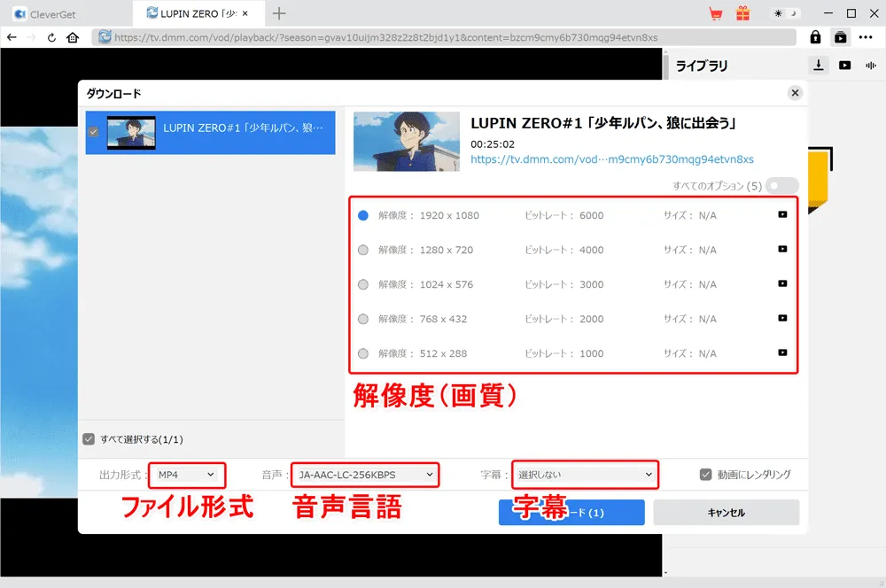This screenshot has height=588, width=886.
Task: Click the bitrate 2000 value
Action: pyautogui.click(x=591, y=319)
